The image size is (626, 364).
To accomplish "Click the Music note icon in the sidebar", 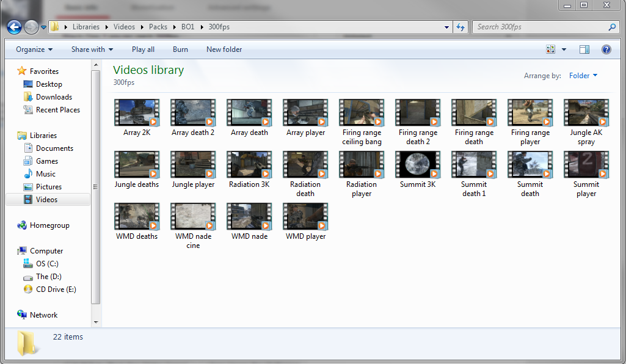I will [28, 174].
